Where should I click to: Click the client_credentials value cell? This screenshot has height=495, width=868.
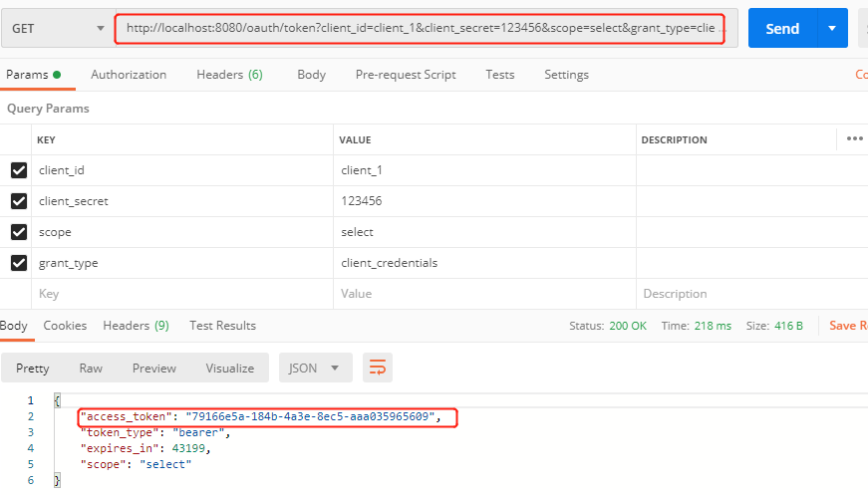(484, 263)
